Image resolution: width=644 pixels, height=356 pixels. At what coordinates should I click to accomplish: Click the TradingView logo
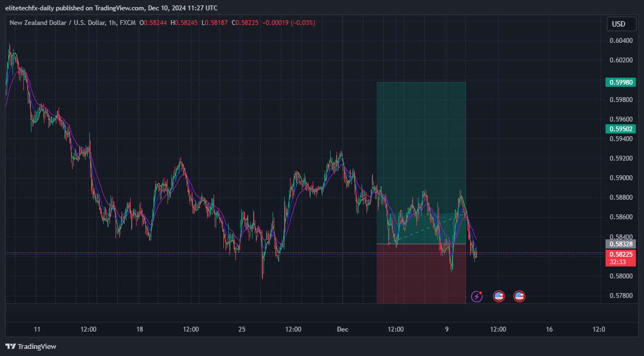tap(31, 347)
